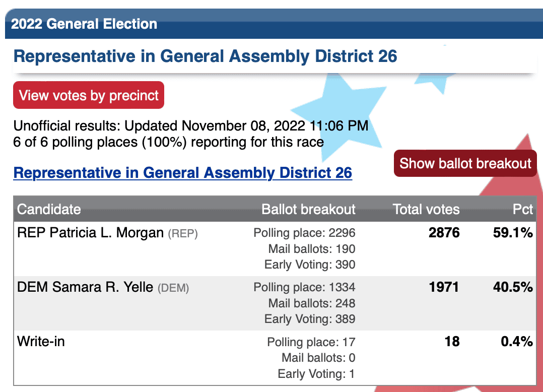Click Yelle's total votes 1971
The image size is (543, 392).
[x=444, y=287]
